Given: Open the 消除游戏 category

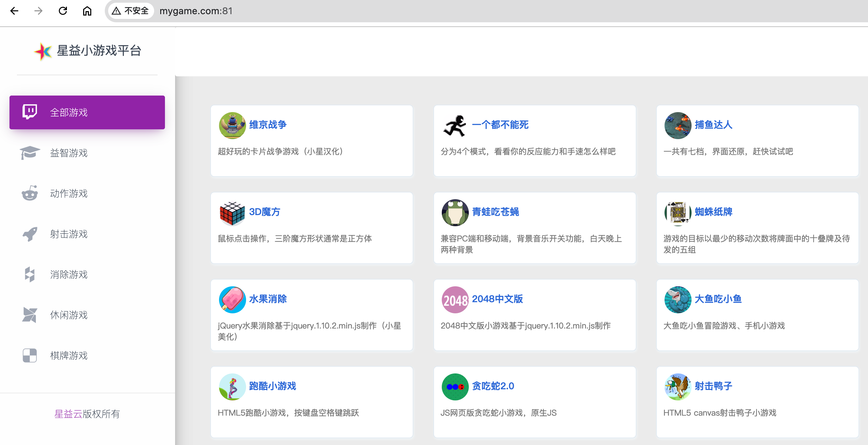Looking at the screenshot, I should pyautogui.click(x=69, y=274).
